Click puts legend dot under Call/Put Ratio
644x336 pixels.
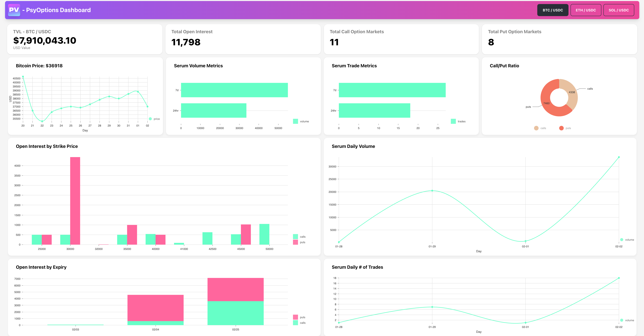pos(561,128)
